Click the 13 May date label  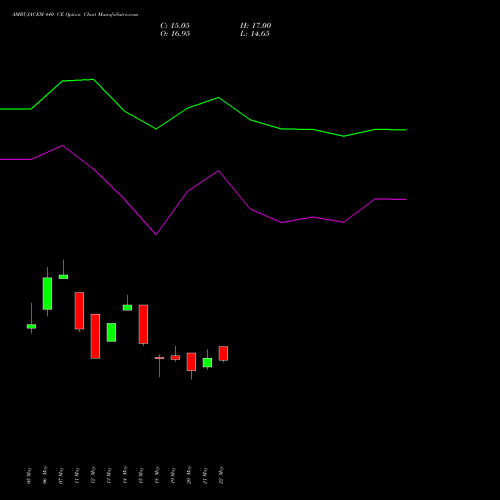click(109, 475)
